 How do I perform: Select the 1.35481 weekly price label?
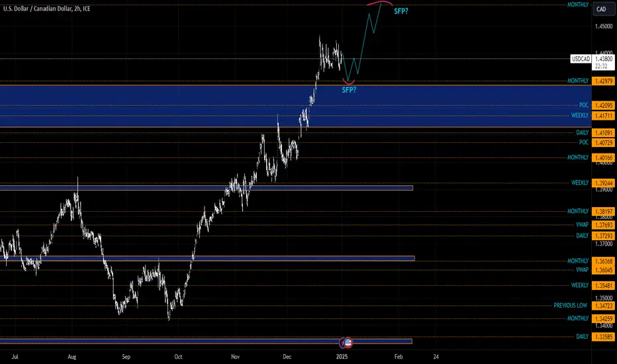point(604,286)
